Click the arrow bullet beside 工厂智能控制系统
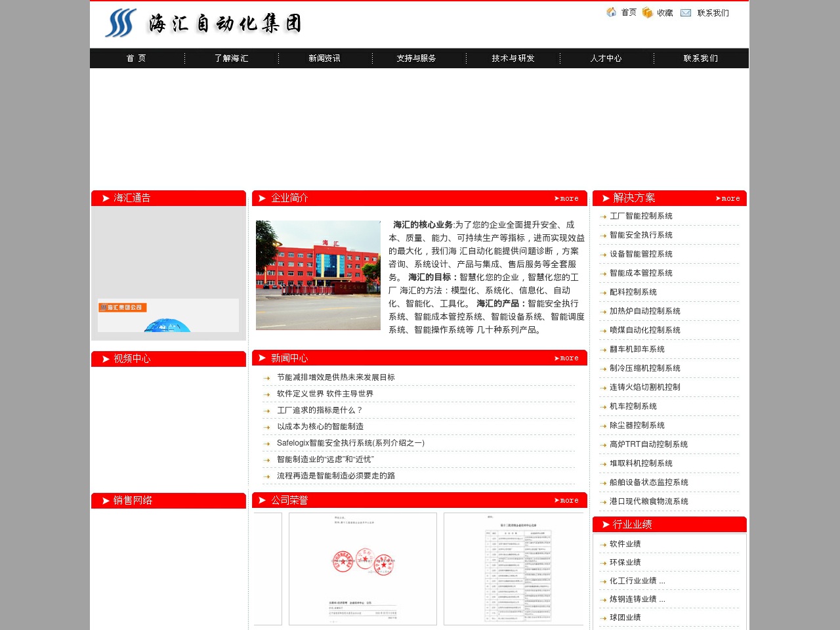Viewport: 840px width, 630px height. [x=603, y=217]
